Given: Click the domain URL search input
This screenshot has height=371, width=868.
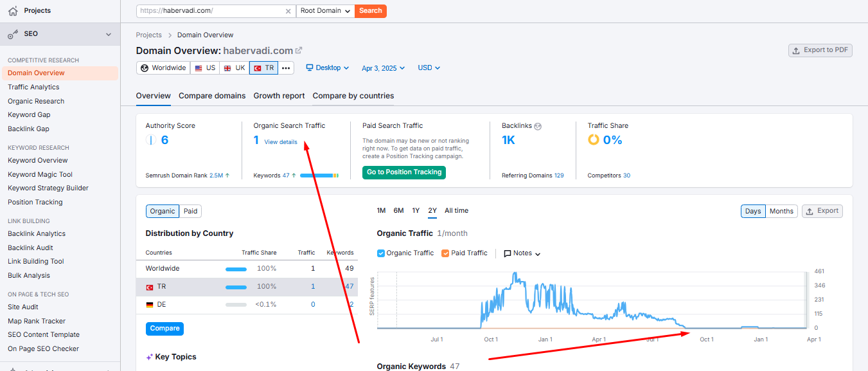Looking at the screenshot, I should click(x=210, y=11).
